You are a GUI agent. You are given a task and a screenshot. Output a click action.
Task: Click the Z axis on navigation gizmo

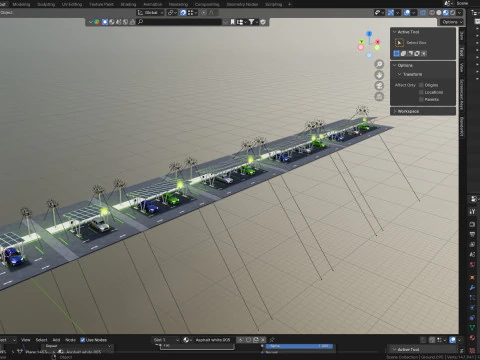click(369, 34)
